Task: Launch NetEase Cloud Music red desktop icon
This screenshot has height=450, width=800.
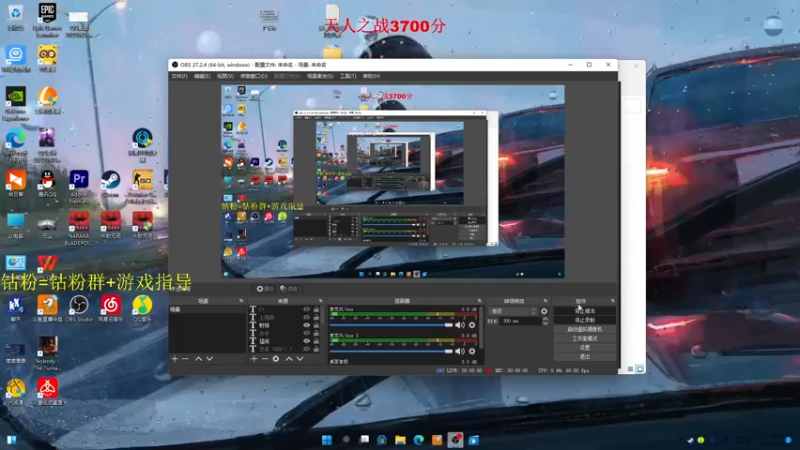Action: [x=110, y=309]
